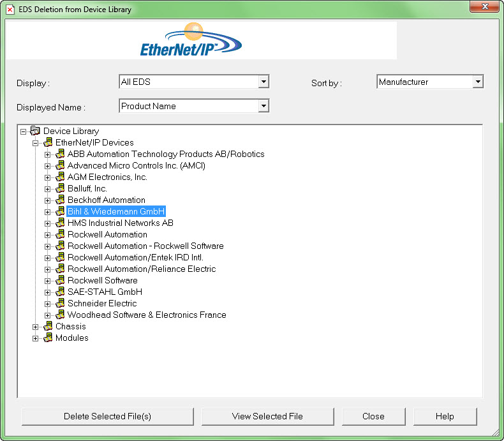Open the Display dropdown showing All EDS

[263, 82]
